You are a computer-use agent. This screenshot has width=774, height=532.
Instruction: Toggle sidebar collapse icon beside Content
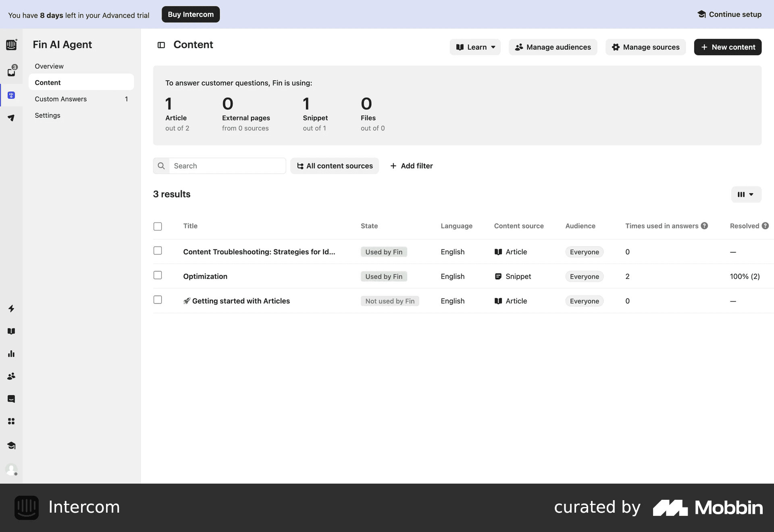(x=161, y=45)
